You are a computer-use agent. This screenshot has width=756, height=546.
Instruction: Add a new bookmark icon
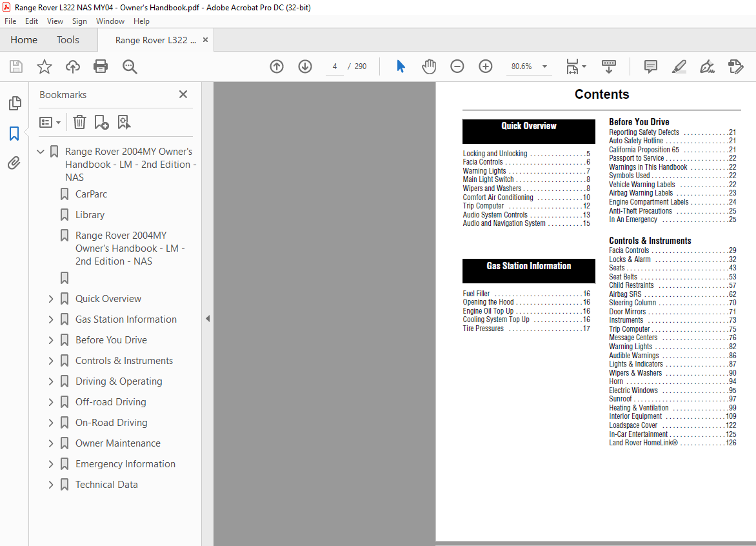coord(101,122)
